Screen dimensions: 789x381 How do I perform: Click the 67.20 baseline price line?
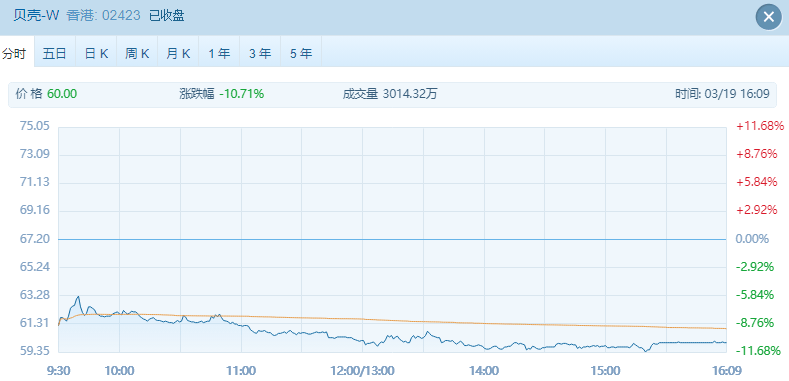(x=392, y=239)
